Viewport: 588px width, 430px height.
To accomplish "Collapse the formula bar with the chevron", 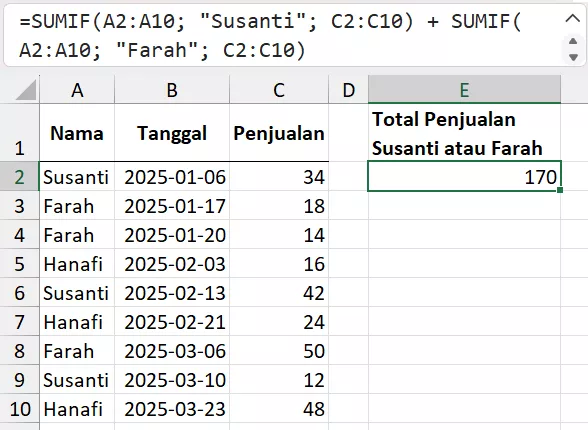I will 572,18.
